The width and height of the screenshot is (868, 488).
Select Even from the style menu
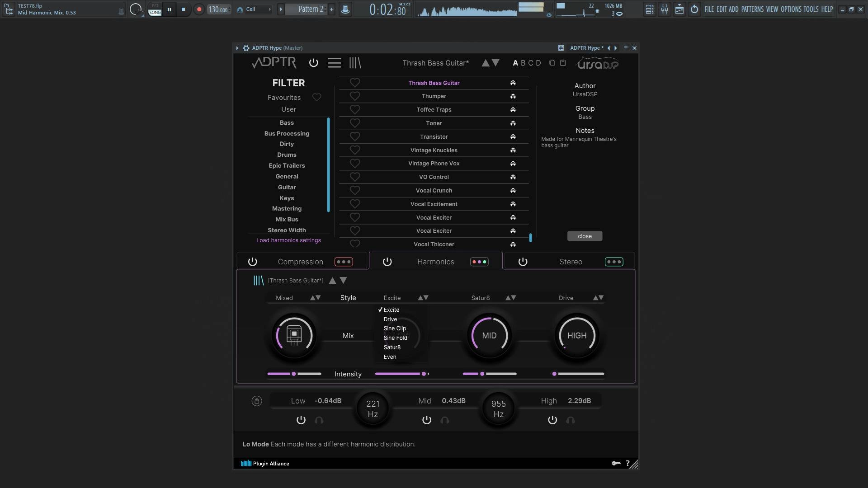[390, 357]
